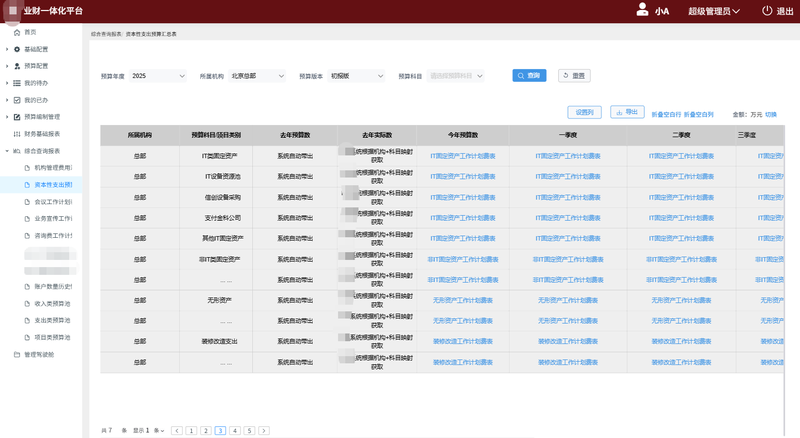800x438 pixels.
Task: Go to page 4 in pagination
Action: click(x=234, y=430)
